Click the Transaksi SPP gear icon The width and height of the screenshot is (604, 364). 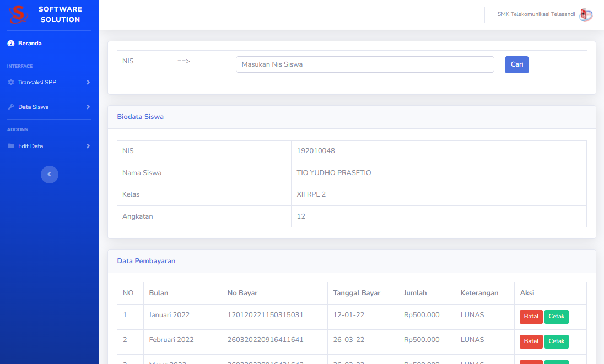coord(10,82)
